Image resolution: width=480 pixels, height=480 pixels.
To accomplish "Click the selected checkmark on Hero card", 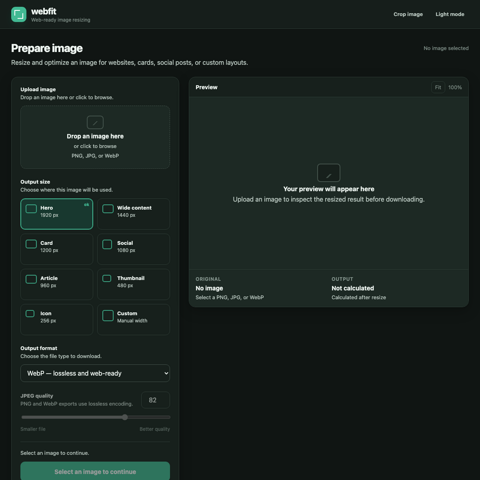I will click(86, 205).
